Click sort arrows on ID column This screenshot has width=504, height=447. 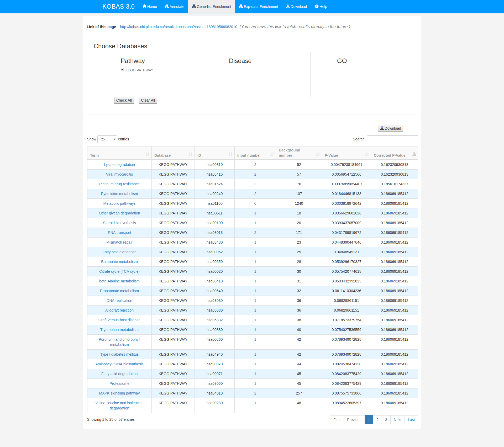230,154
